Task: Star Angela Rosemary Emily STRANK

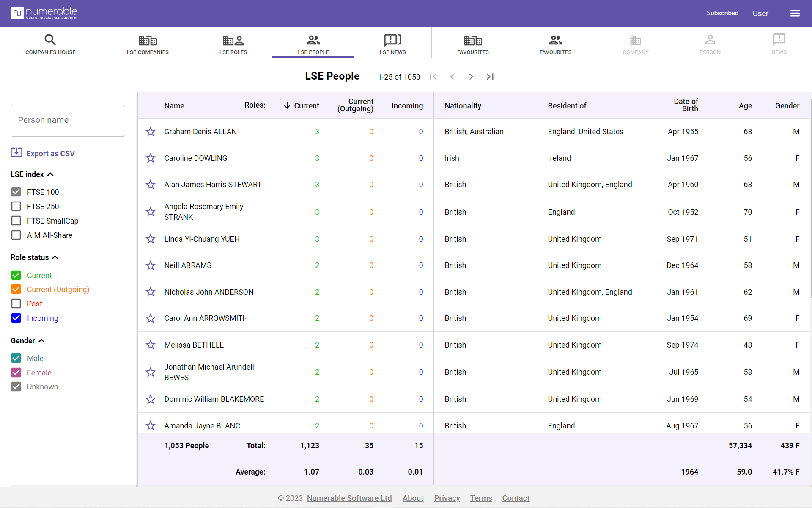Action: (x=151, y=212)
